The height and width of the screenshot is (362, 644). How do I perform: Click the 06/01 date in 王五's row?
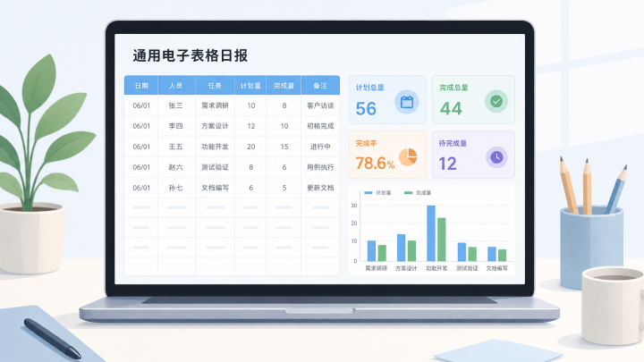(141, 147)
